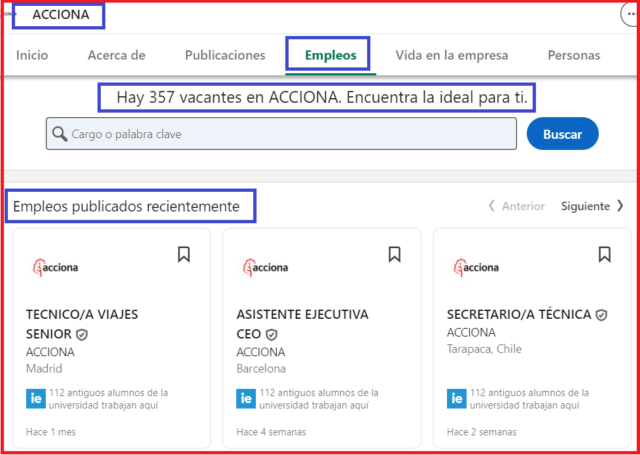This screenshot has width=640, height=455.
Task: Click the Madrid location text
Action: tap(44, 369)
